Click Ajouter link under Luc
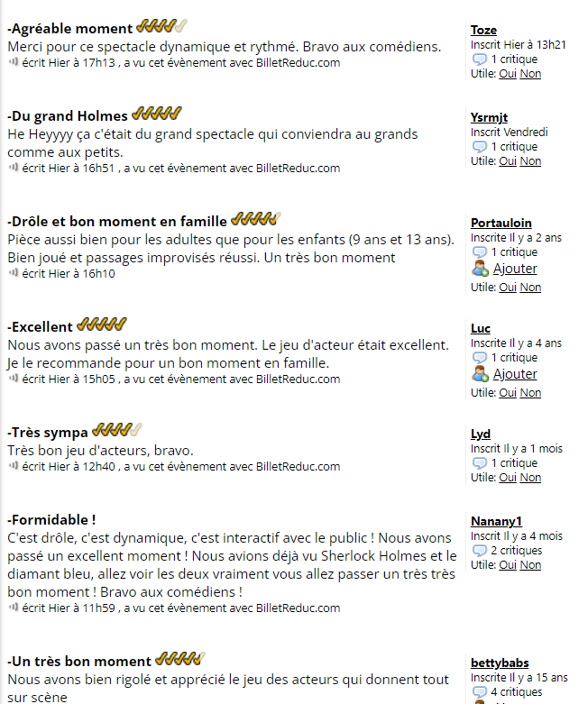This screenshot has width=588, height=704. pyautogui.click(x=515, y=374)
